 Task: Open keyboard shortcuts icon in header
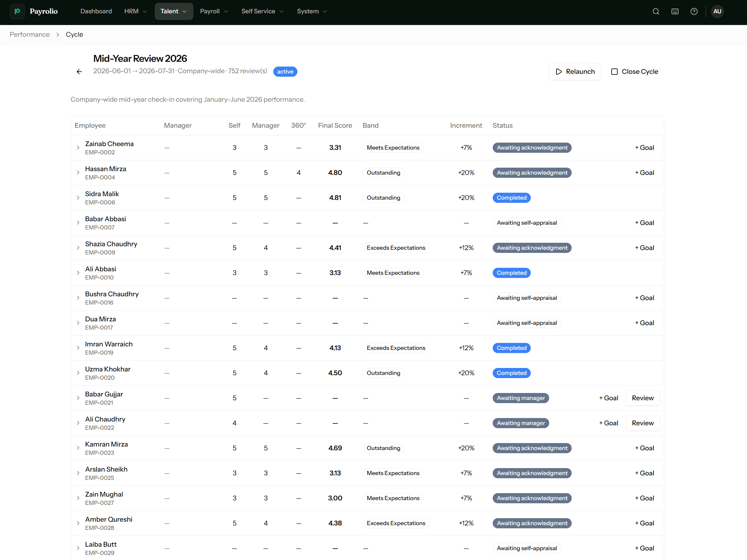[x=675, y=11]
